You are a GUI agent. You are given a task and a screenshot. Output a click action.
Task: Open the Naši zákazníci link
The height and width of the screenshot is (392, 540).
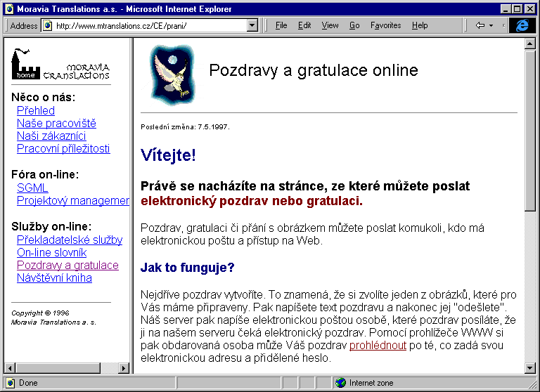pos(51,136)
